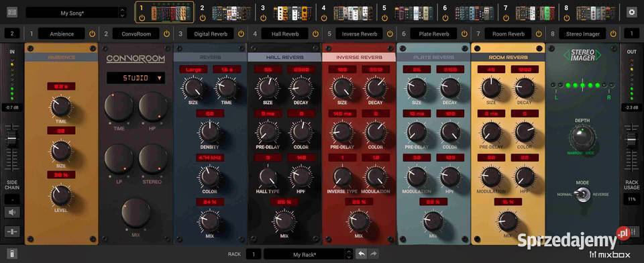Toggle power for rack 3 thumbnail
The height and width of the screenshot is (263, 644).
click(263, 17)
